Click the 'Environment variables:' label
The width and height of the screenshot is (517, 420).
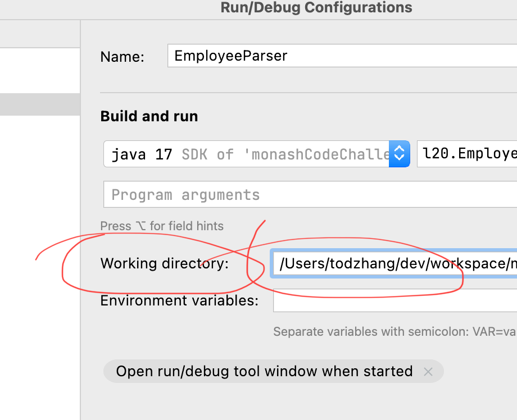[x=179, y=300]
